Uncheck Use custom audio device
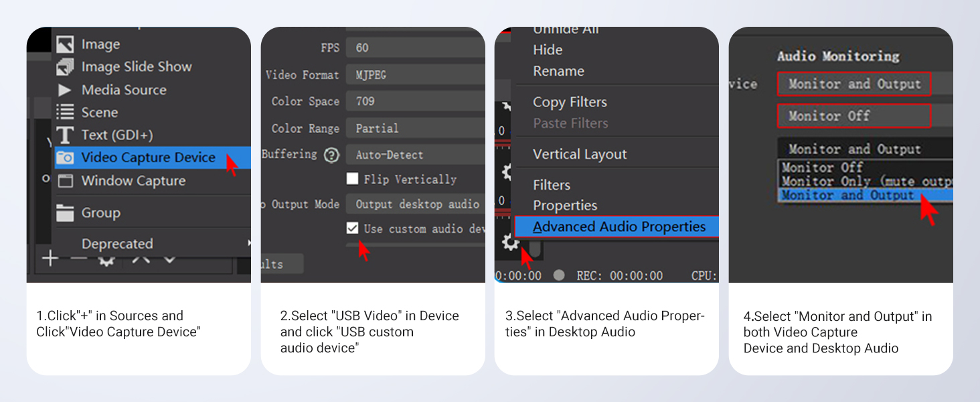980x402 pixels. point(351,228)
